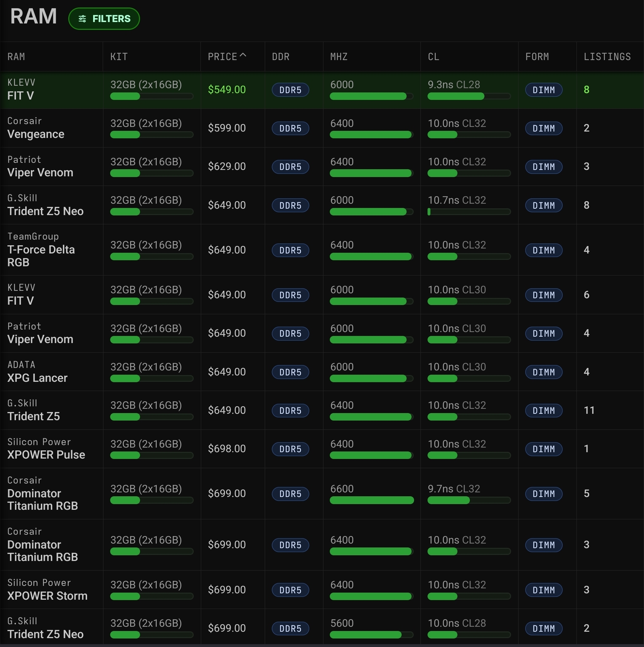The image size is (644, 647).
Task: Click DIMM badge in T-Force Delta RGB row
Action: (544, 250)
